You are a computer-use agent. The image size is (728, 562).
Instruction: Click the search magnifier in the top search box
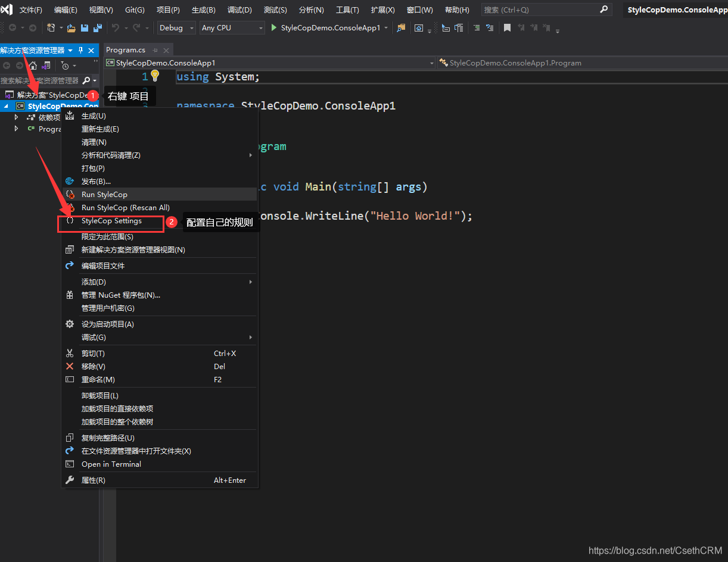point(604,10)
